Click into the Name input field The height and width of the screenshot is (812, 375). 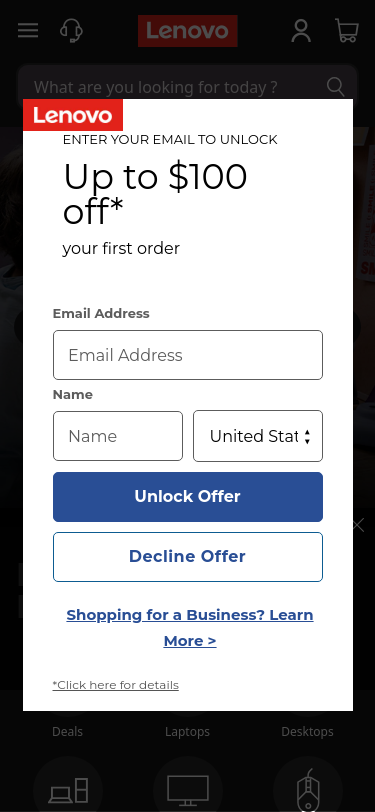pos(118,436)
